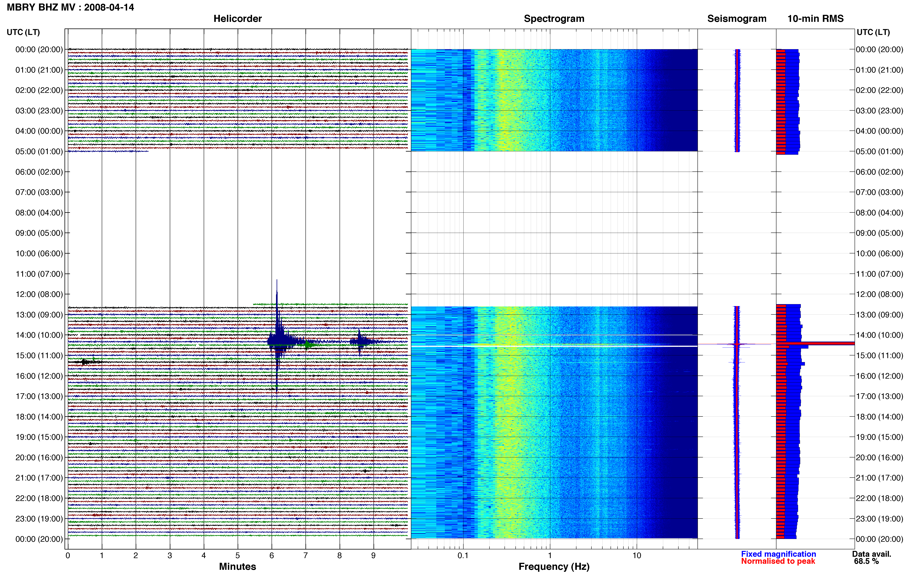The image size is (924, 578).
Task: Click the '3' tick on the Minutes axis
Action: [x=170, y=556]
